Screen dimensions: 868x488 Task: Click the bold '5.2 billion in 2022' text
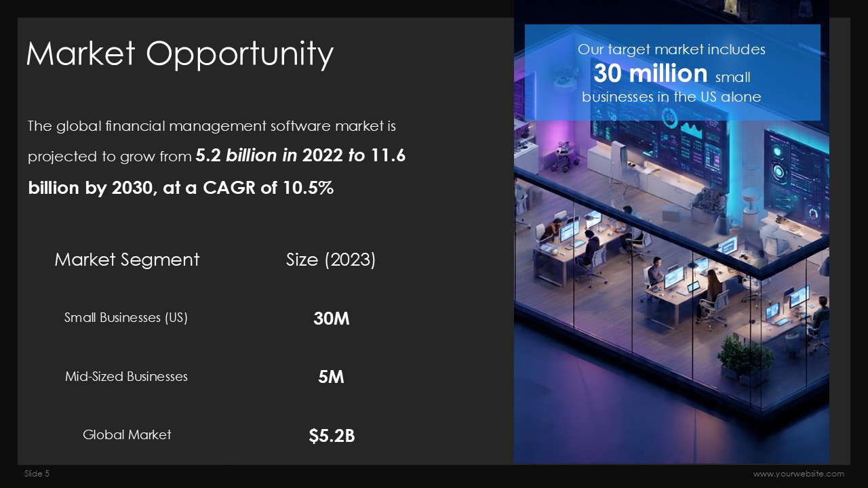[x=270, y=156]
